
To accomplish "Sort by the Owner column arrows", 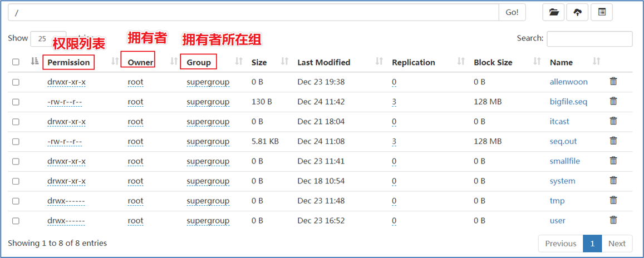I will pyautogui.click(x=174, y=62).
